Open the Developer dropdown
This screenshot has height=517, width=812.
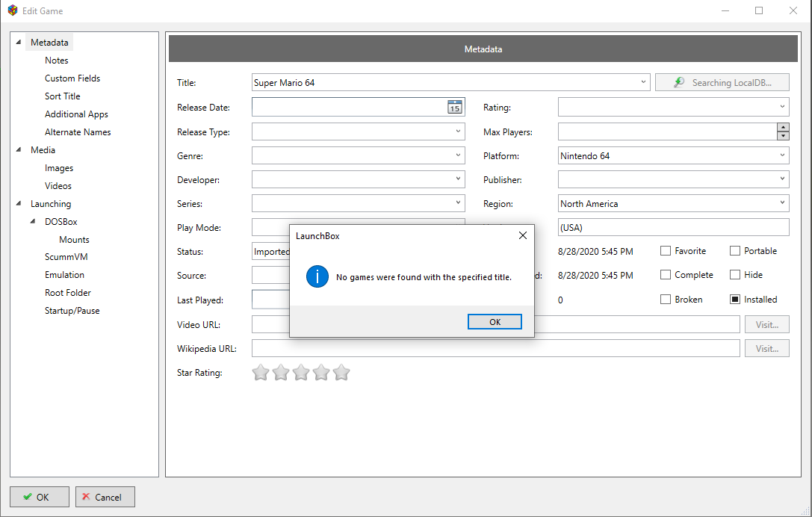(x=458, y=179)
